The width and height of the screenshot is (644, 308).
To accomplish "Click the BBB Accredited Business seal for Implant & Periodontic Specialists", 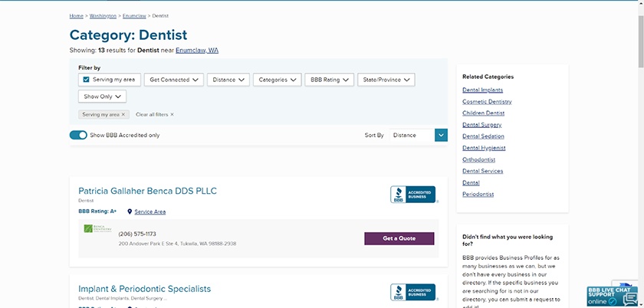I will [x=412, y=292].
